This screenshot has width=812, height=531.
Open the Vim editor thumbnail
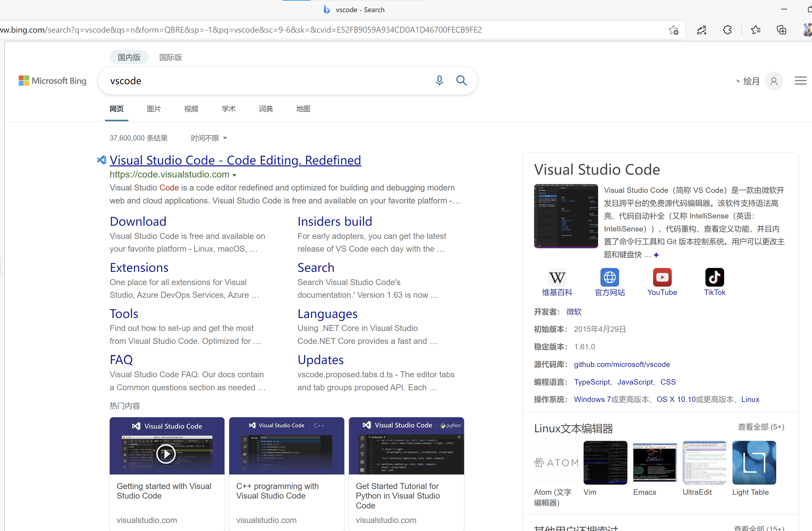point(605,463)
